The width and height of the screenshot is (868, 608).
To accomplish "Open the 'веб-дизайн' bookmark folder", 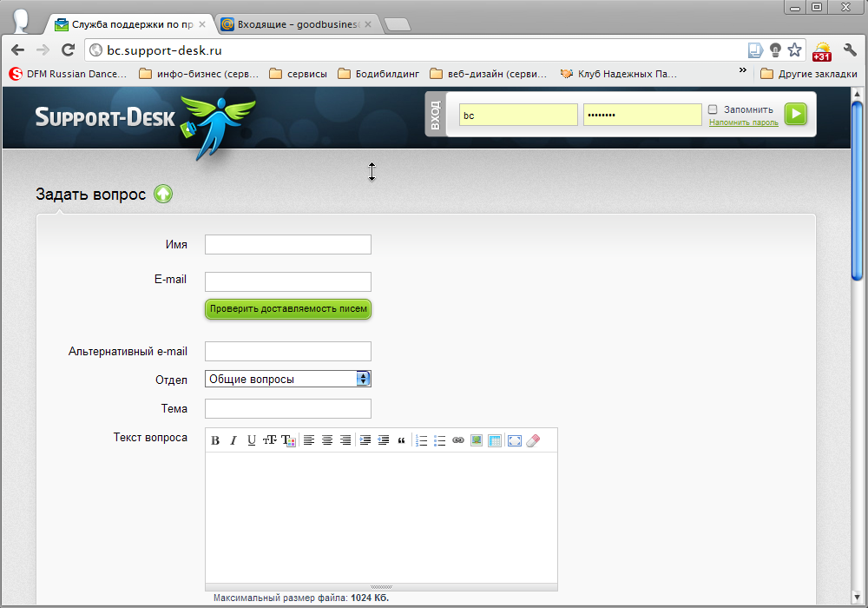I will coord(488,74).
